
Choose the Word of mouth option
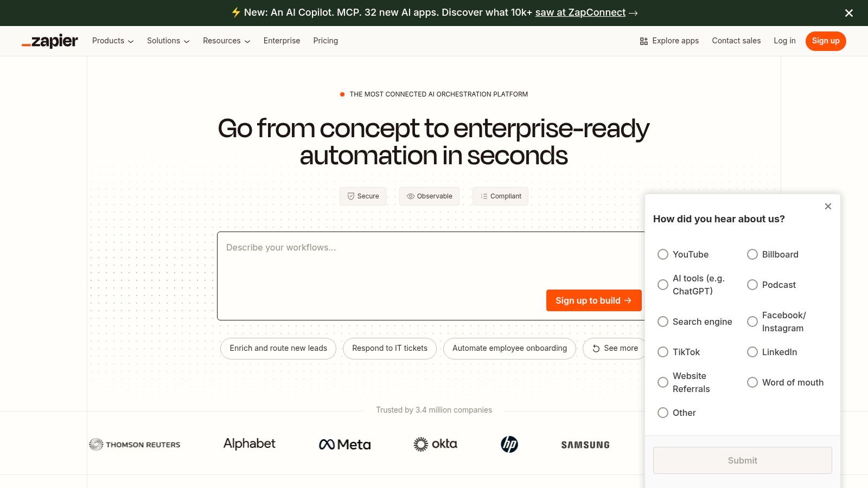[752, 382]
